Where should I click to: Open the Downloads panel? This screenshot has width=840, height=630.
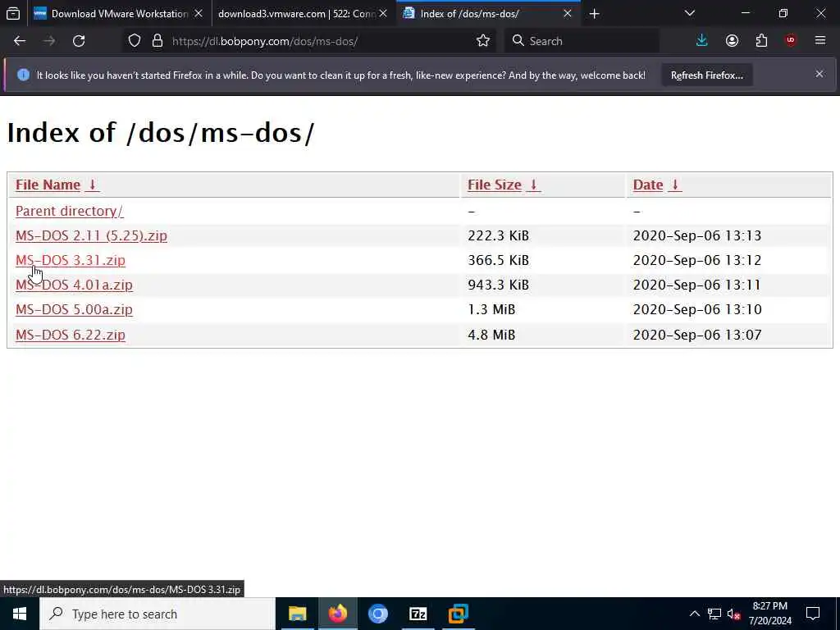point(702,41)
